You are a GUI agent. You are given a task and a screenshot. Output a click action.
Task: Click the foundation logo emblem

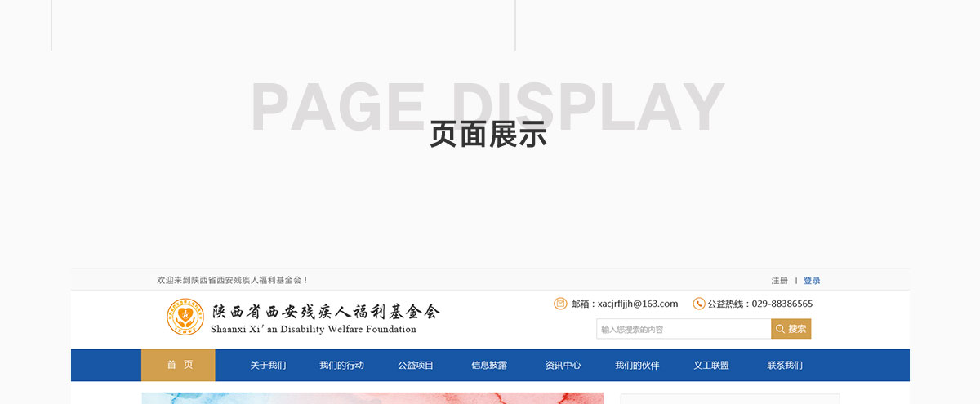185,317
